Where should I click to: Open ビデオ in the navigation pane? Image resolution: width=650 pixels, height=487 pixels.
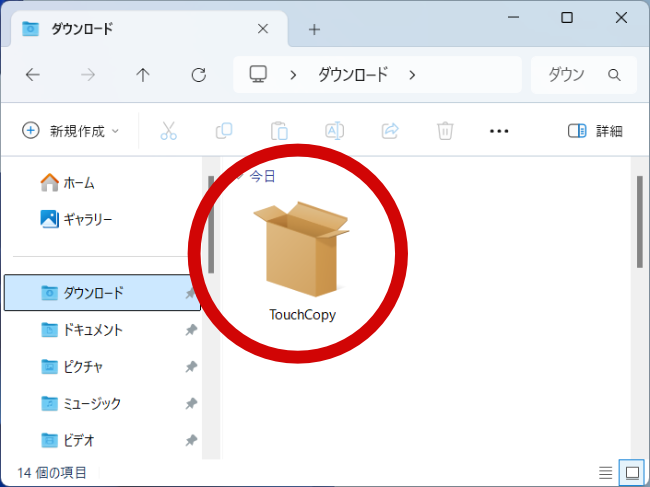click(68, 440)
